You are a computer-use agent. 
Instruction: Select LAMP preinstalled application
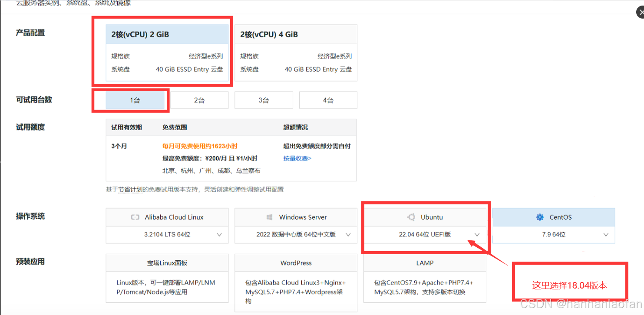(425, 263)
